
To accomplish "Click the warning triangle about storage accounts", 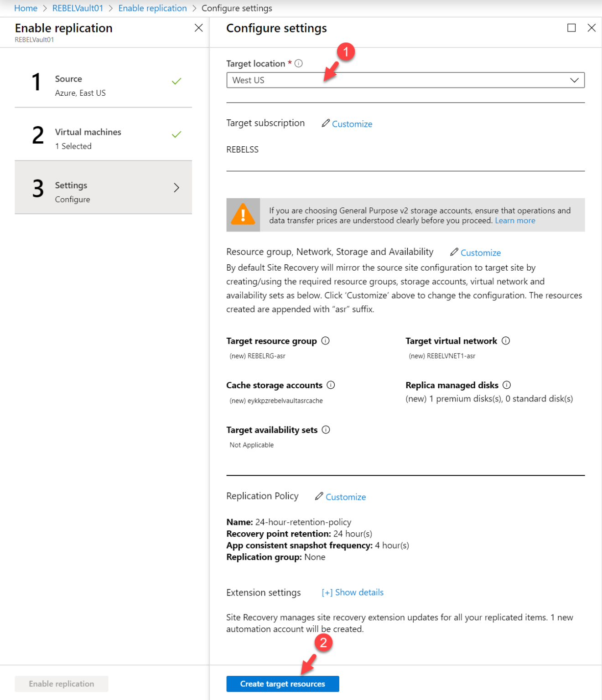I will (x=243, y=215).
